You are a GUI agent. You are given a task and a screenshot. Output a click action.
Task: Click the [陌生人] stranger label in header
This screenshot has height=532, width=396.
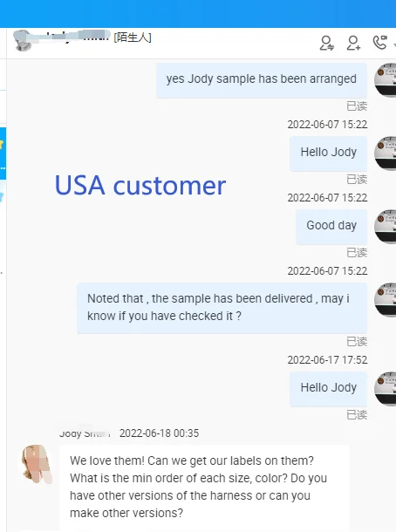coord(133,38)
